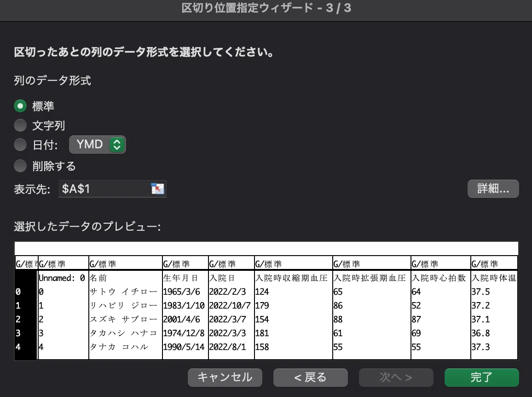Click the heart rate value 87 cell
This screenshot has width=532, height=397.
[416, 319]
